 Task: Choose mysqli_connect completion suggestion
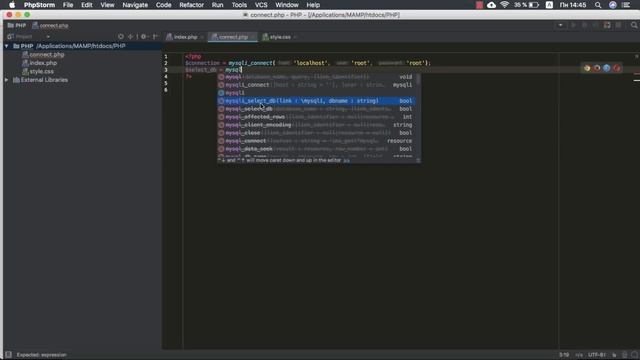click(316, 85)
